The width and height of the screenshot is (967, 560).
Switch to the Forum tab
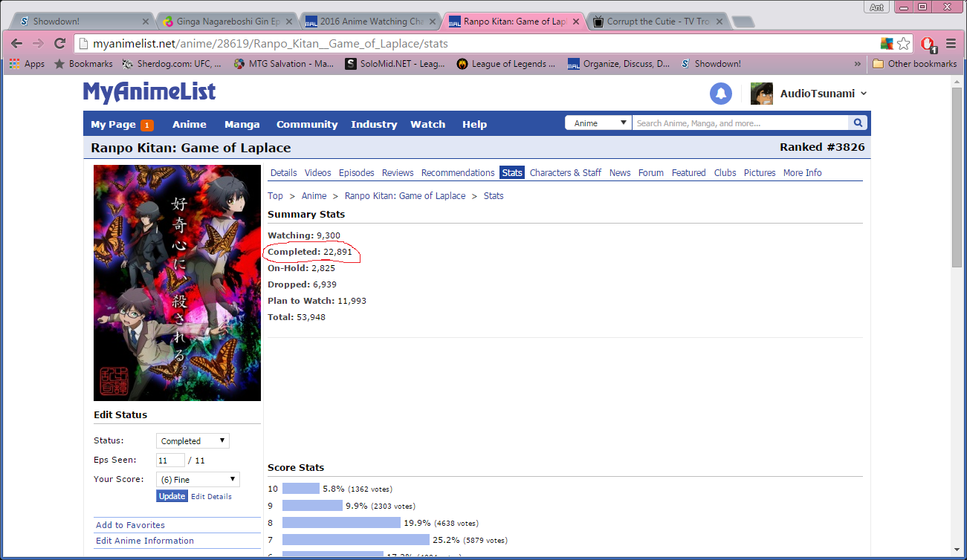pyautogui.click(x=651, y=173)
